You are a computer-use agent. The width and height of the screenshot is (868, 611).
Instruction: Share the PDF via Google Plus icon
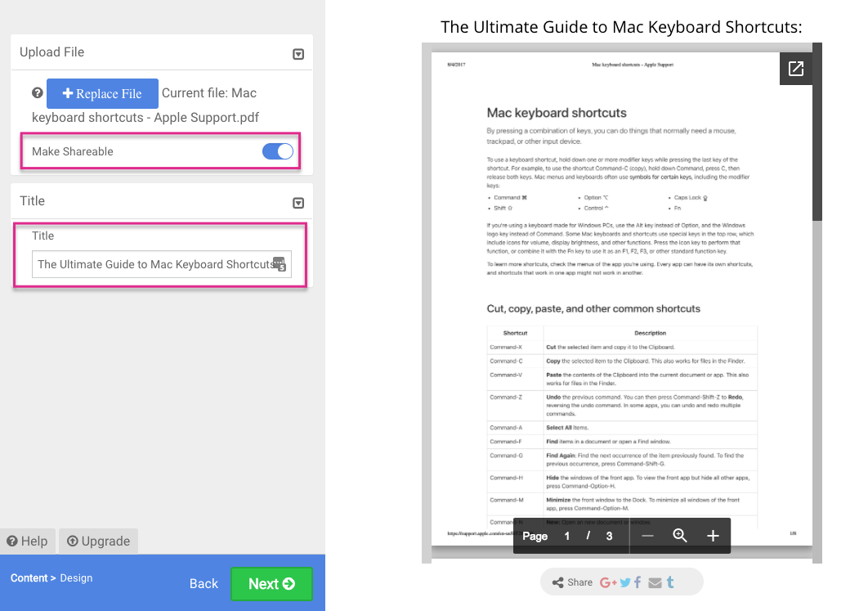(608, 582)
